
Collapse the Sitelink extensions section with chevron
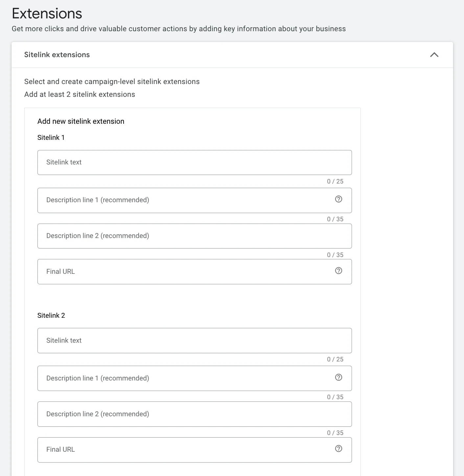(434, 54)
